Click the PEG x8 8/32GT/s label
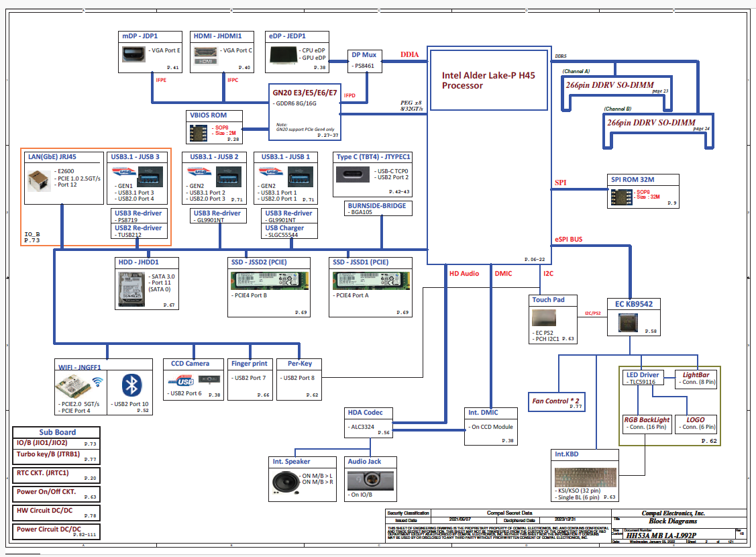 411,105
